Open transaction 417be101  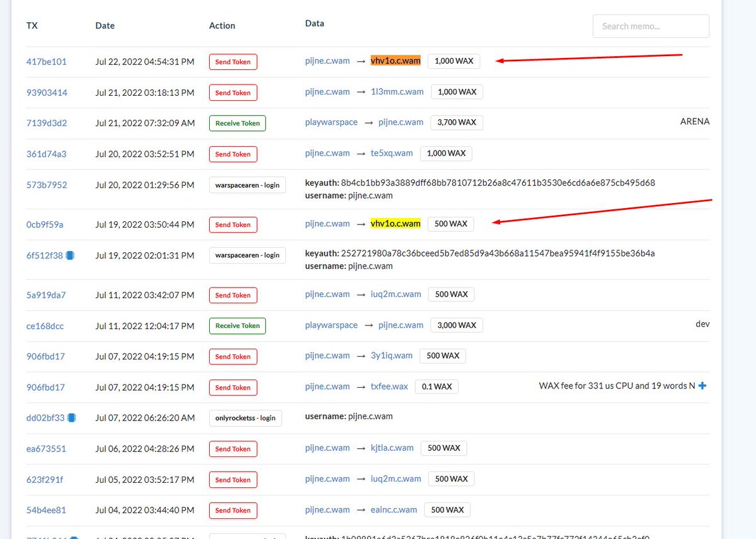tap(47, 62)
